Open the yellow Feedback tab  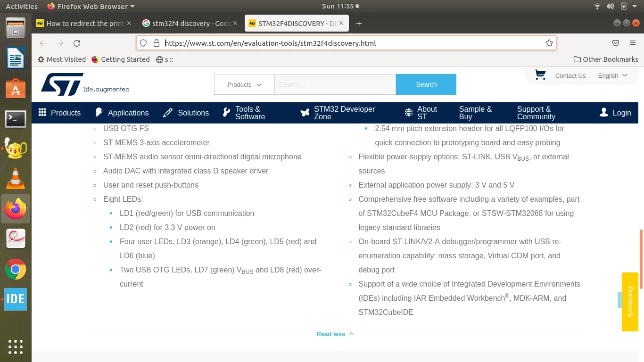pyautogui.click(x=630, y=302)
